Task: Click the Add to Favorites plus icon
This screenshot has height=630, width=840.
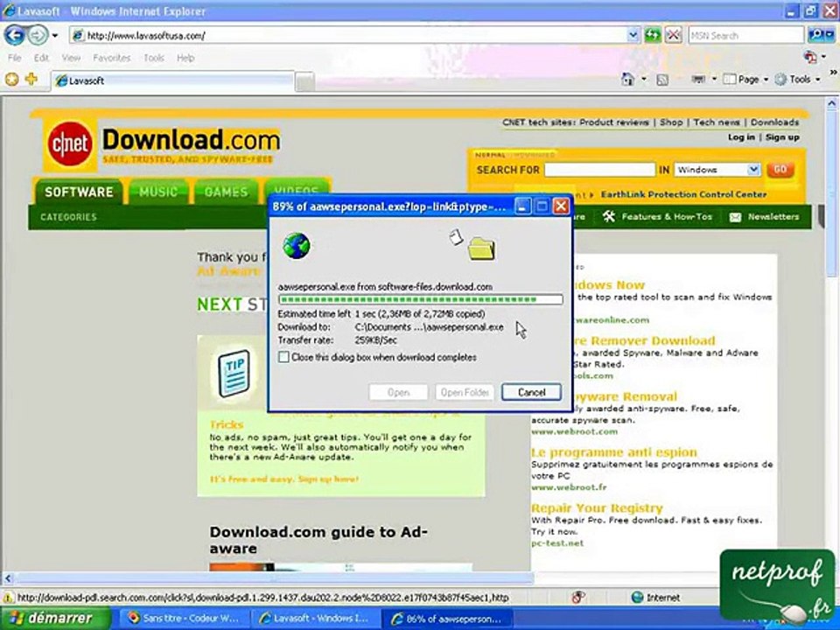Action: tap(31, 80)
